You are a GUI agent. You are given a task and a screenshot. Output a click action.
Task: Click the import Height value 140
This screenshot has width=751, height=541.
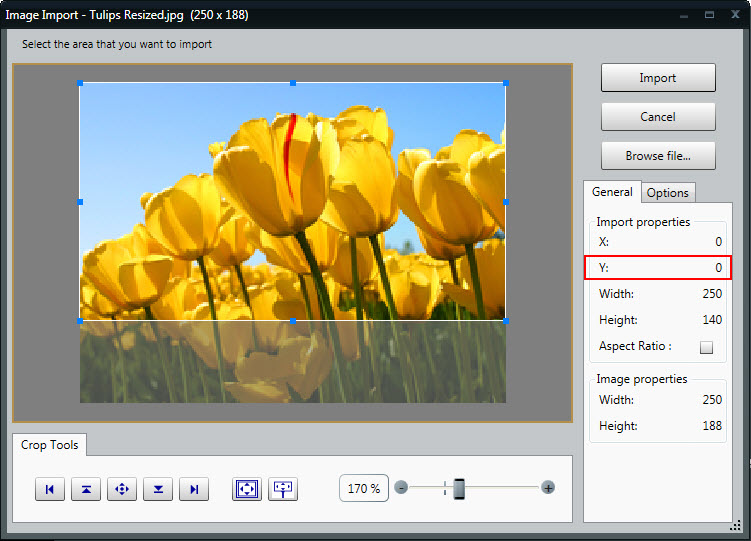(712, 320)
